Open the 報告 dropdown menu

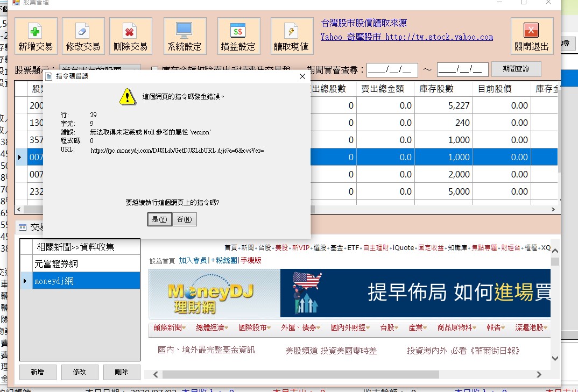point(496,327)
